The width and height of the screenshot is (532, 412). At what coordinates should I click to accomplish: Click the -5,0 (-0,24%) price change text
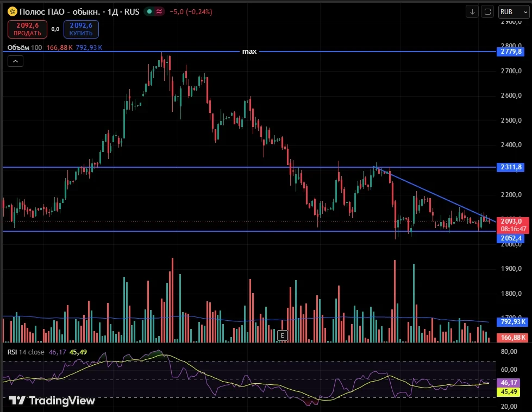point(191,12)
